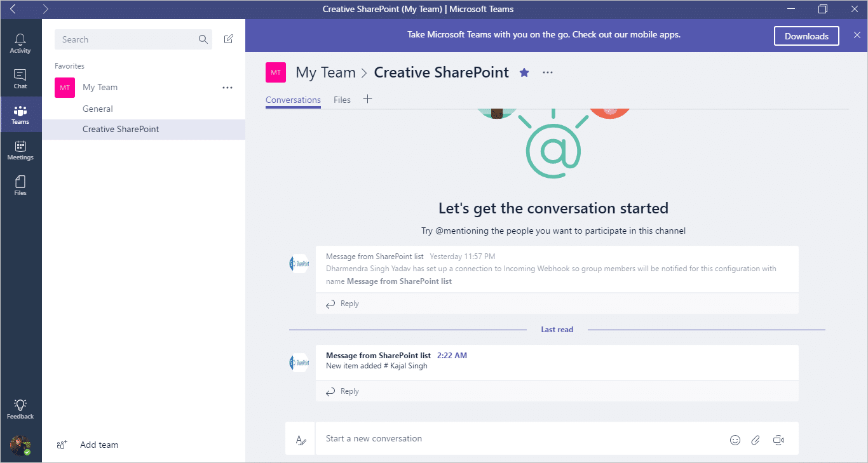The image size is (868, 463).
Task: Navigate forward with the right arrow
Action: click(45, 9)
